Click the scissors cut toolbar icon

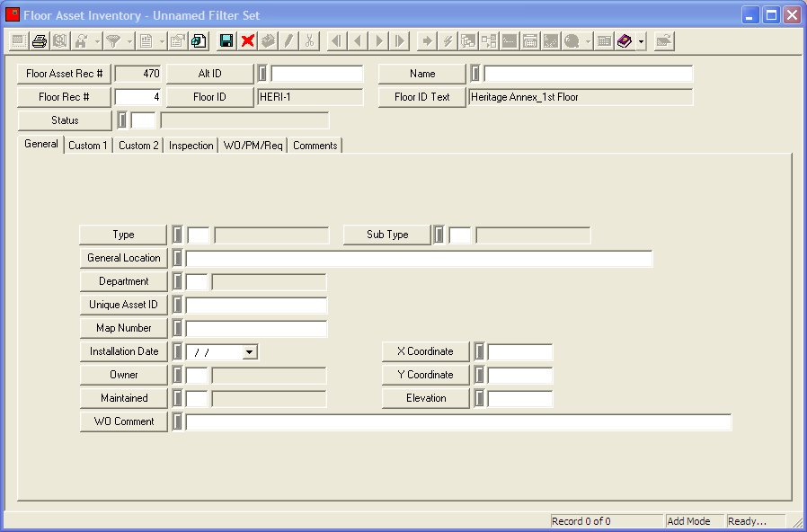(x=309, y=41)
